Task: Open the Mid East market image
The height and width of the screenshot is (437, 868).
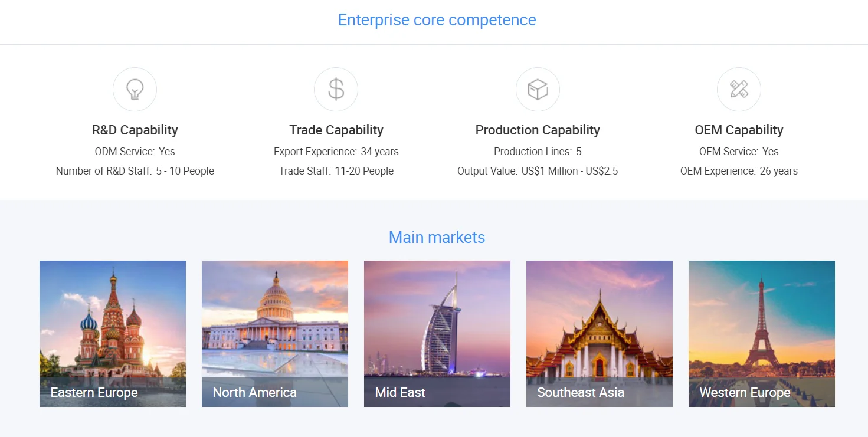Action: (x=437, y=334)
